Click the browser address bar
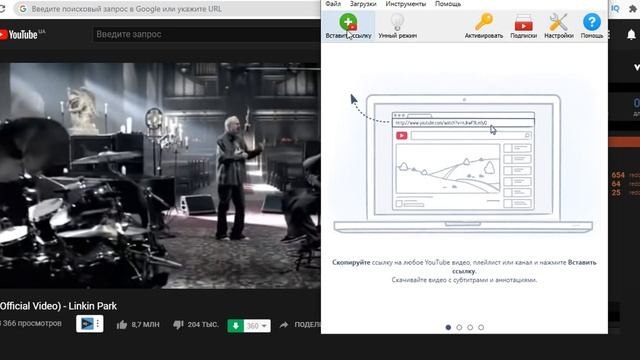This screenshot has width=640, height=360. (167, 9)
